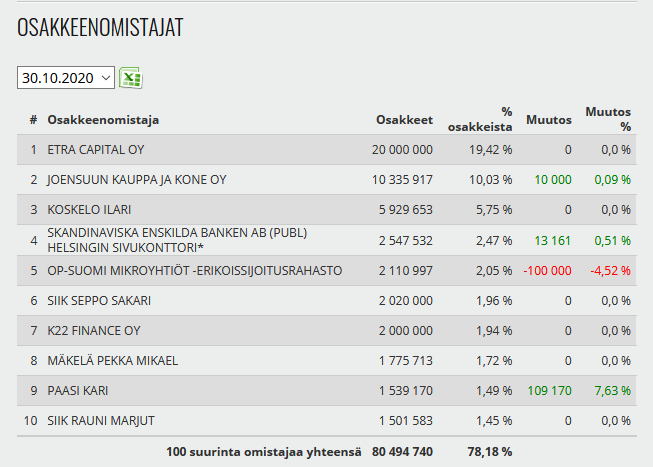653x467 pixels.
Task: Click the Muutos % column header
Action: (608, 120)
